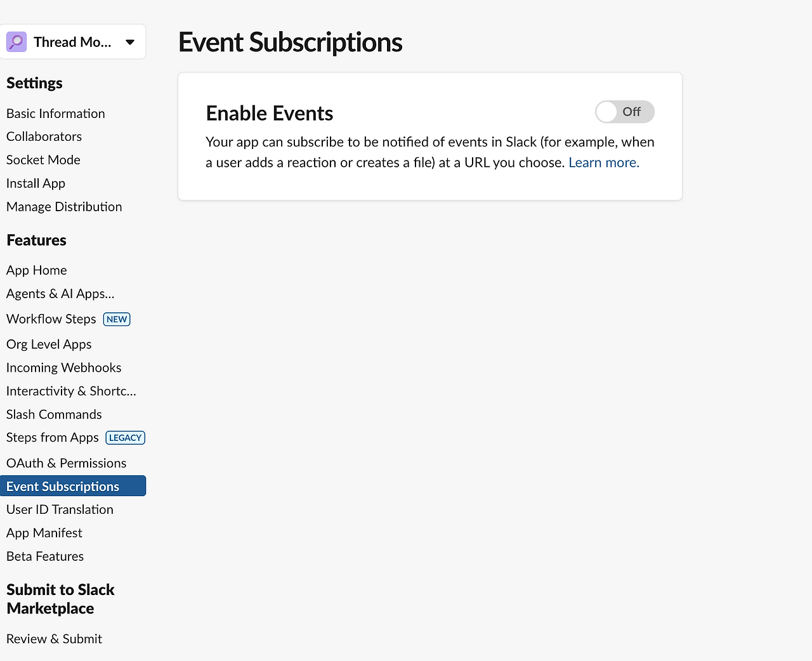812x661 pixels.
Task: Expand the app selector dropdown arrow
Action: (130, 43)
